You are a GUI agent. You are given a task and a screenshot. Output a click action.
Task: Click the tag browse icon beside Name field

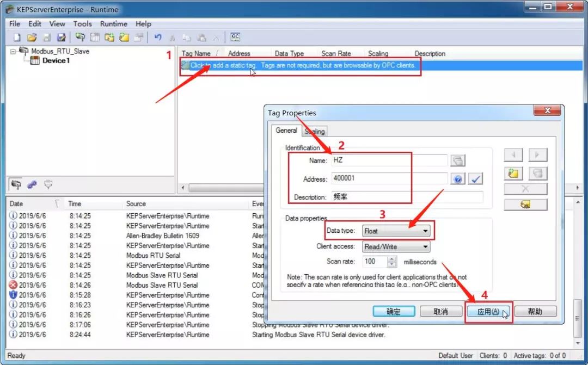click(x=458, y=161)
